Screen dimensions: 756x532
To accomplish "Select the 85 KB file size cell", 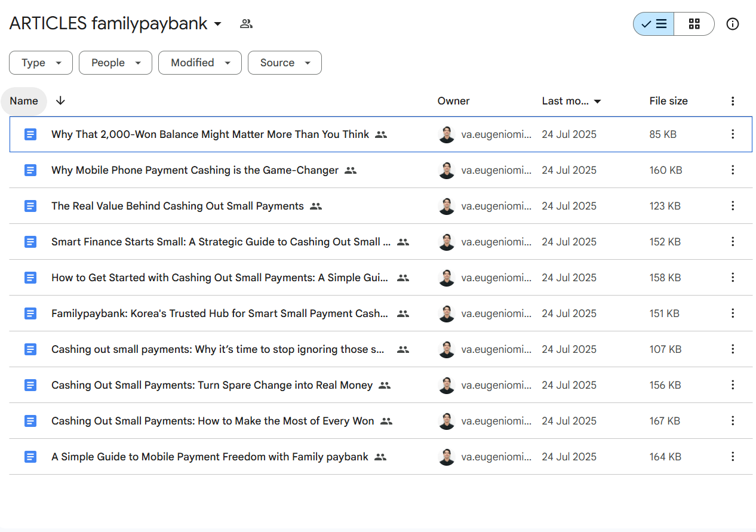I will tap(663, 134).
